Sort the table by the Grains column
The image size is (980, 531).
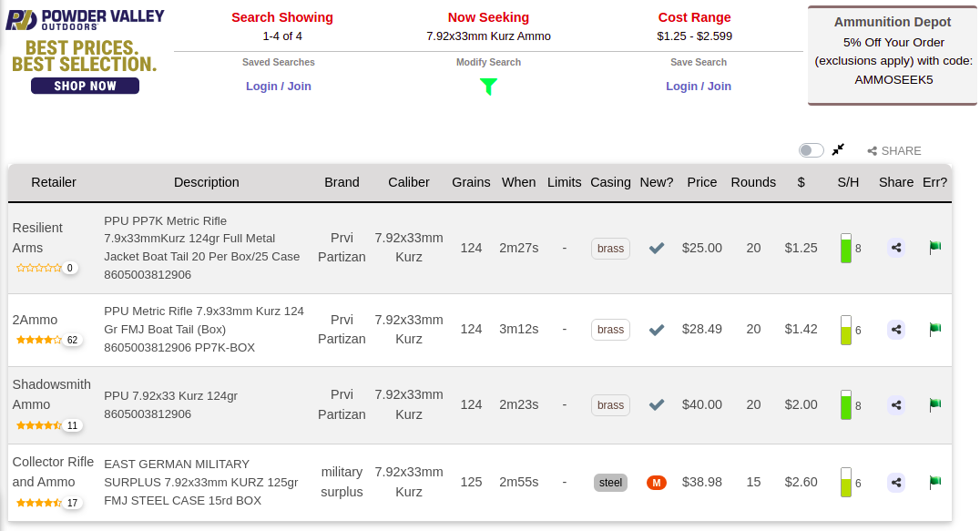coord(471,182)
